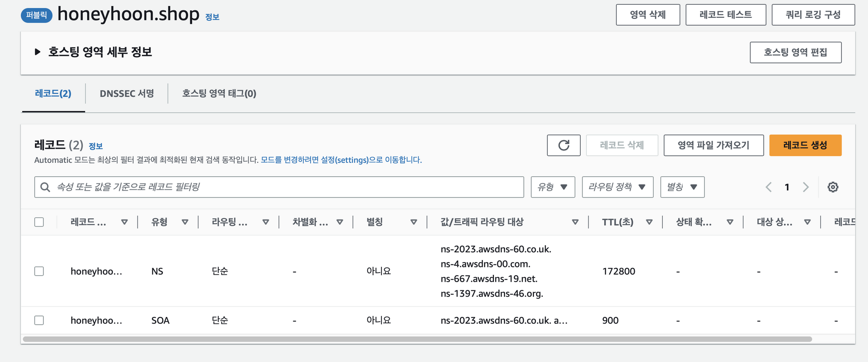
Task: Click TTL value 172800
Action: (x=618, y=271)
